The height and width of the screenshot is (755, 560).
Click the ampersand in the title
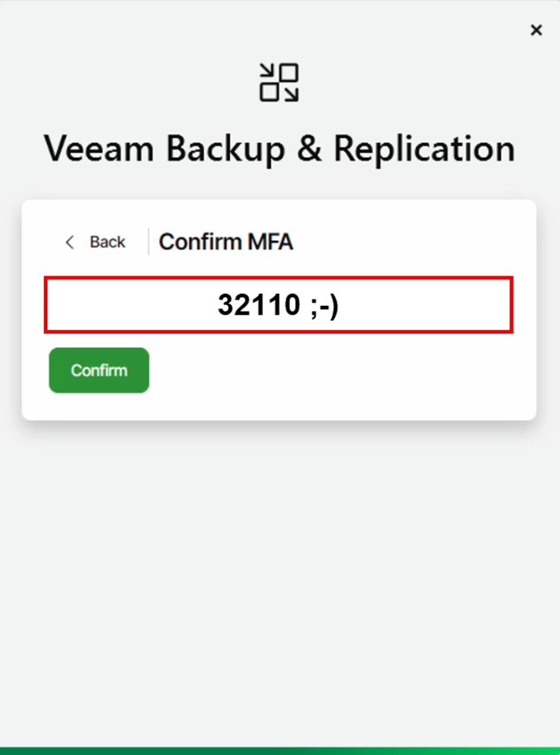(309, 148)
